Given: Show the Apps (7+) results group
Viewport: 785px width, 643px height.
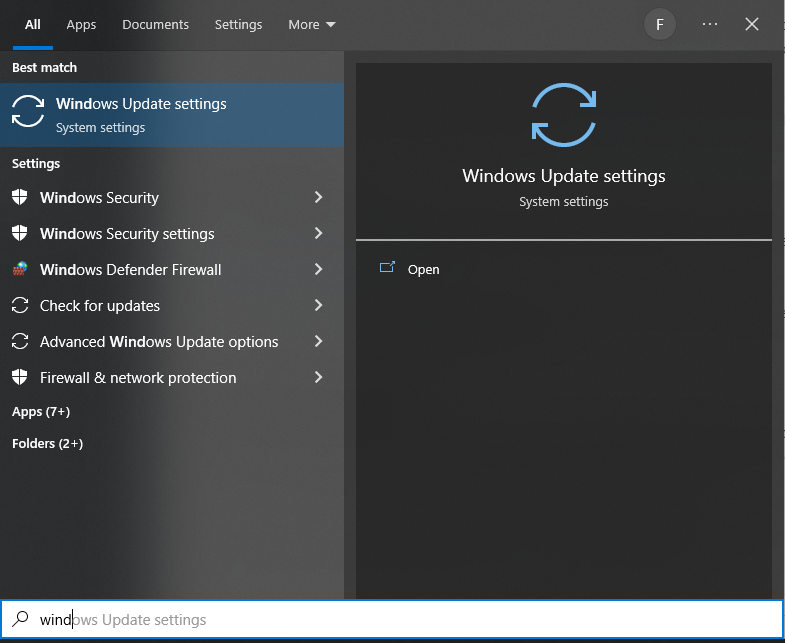Looking at the screenshot, I should coord(41,412).
